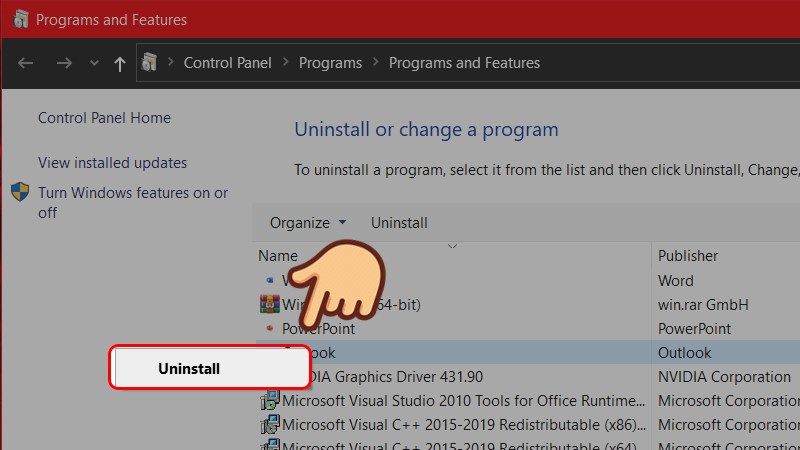Click the Control Panel icon in address bar
Image resolution: width=800 pixels, height=450 pixels.
click(x=150, y=63)
